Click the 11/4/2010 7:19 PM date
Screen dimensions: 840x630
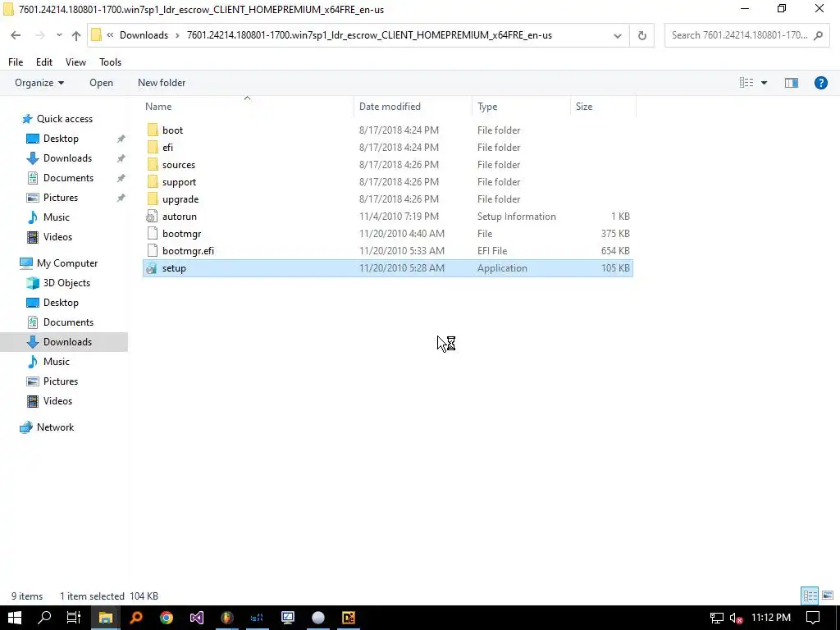pos(399,217)
